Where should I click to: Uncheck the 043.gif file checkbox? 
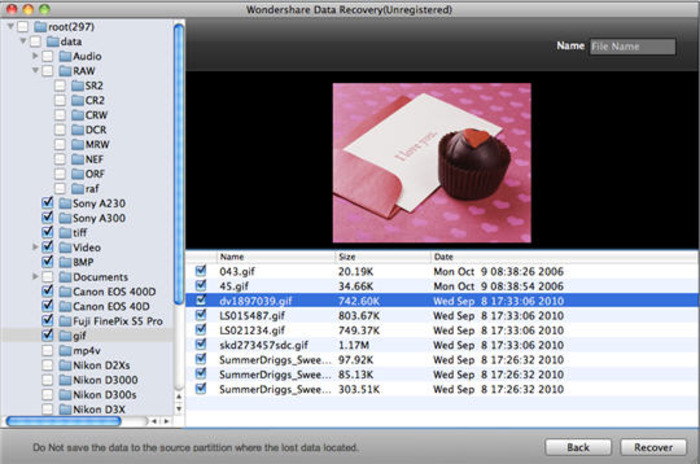[201, 270]
